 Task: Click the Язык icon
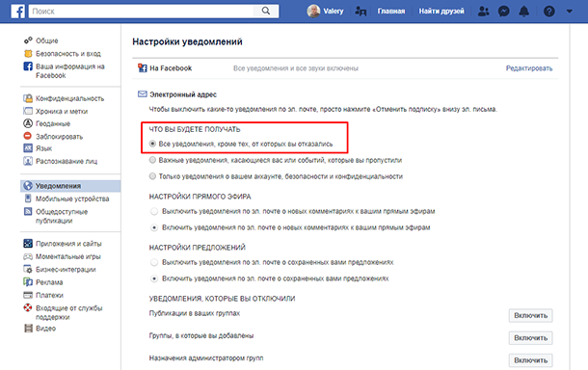pos(28,148)
